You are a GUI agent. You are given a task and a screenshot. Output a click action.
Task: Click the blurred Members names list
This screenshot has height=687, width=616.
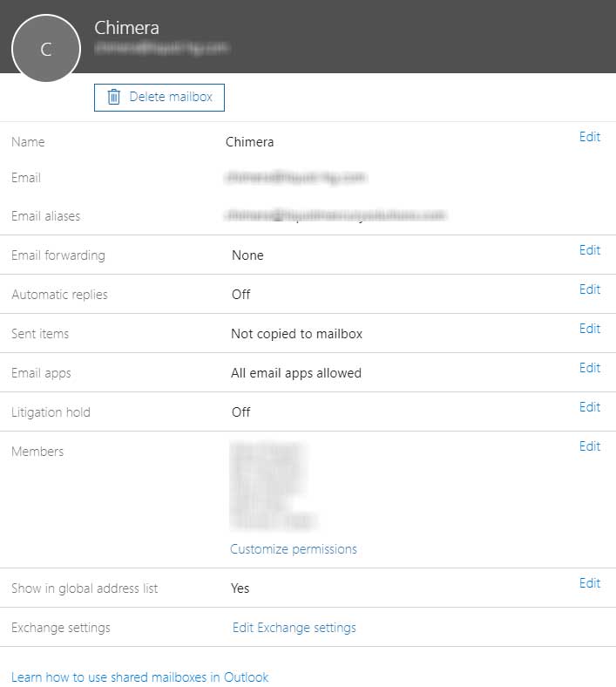click(x=270, y=486)
